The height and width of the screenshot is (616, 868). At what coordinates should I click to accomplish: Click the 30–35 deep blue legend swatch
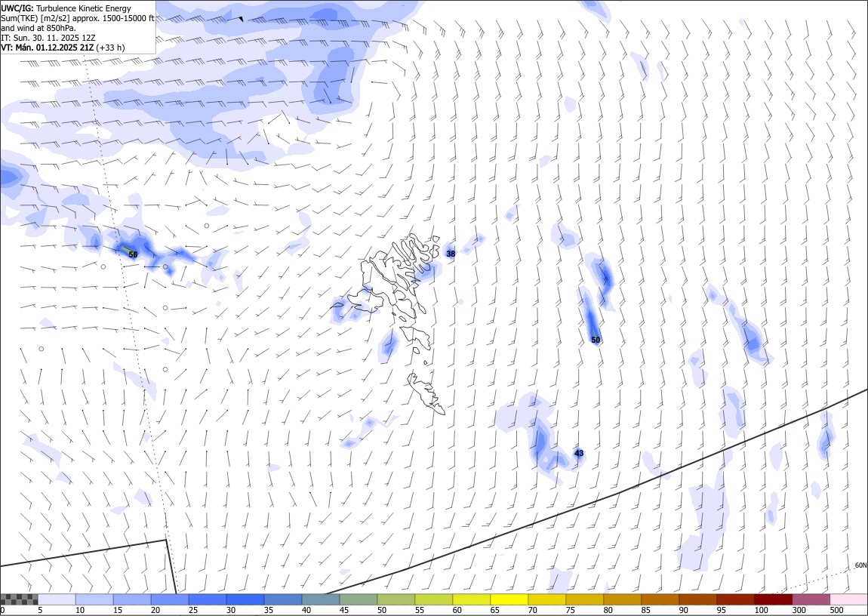click(x=246, y=599)
